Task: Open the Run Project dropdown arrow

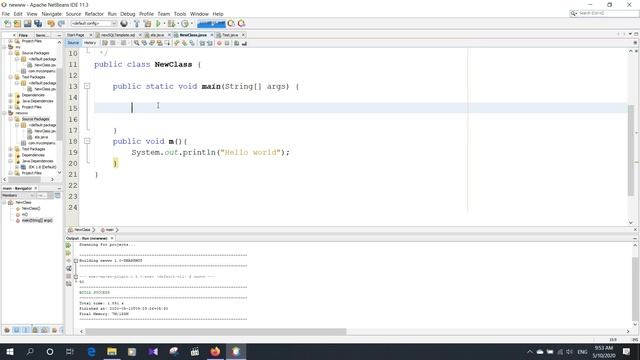Action: point(164,24)
